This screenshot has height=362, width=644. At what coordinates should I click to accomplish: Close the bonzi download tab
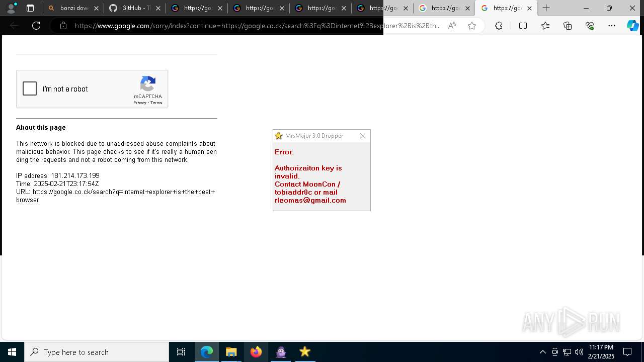(96, 8)
